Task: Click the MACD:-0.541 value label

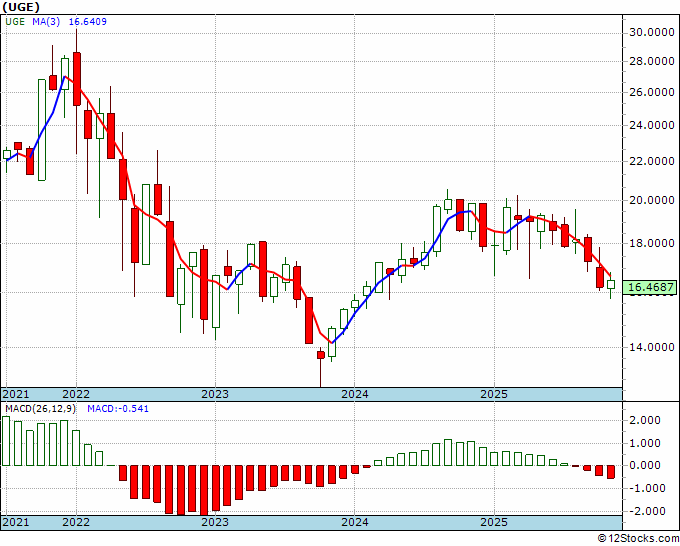Action: [x=118, y=409]
